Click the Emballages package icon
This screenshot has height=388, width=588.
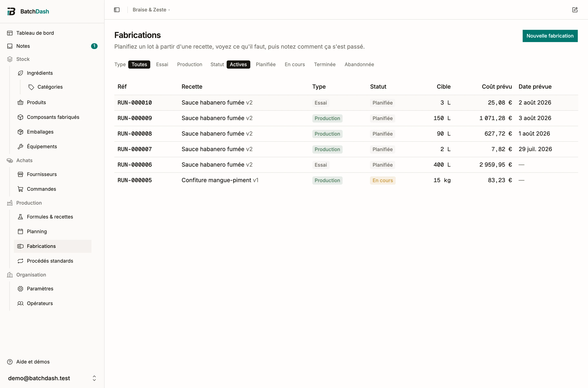click(x=21, y=132)
